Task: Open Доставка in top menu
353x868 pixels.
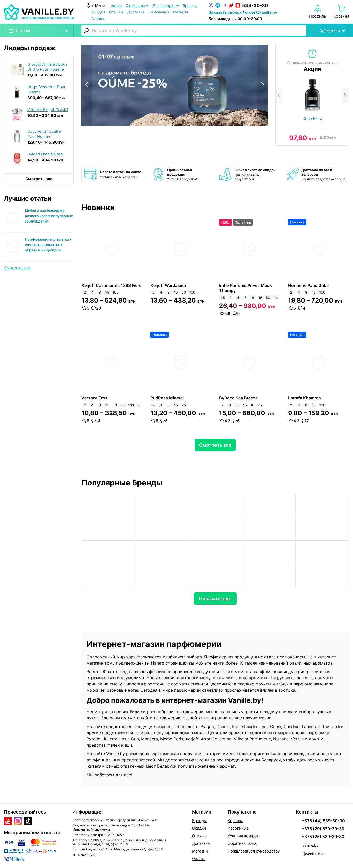Action: tap(136, 12)
